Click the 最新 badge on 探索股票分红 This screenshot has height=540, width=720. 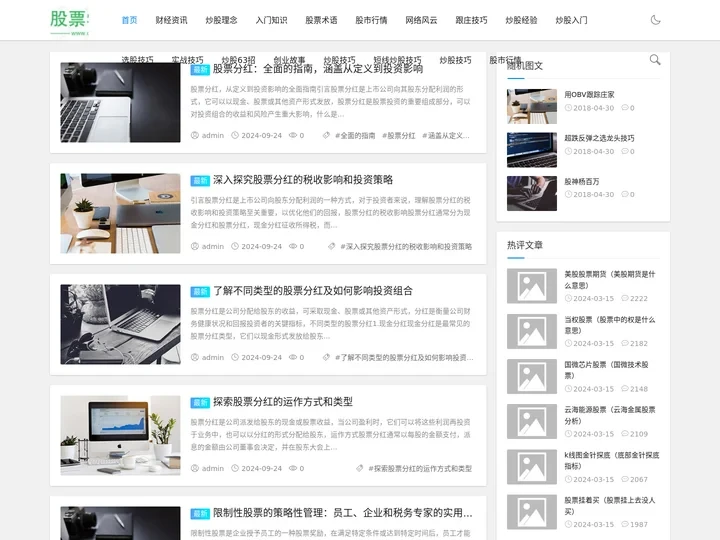[x=200, y=403]
